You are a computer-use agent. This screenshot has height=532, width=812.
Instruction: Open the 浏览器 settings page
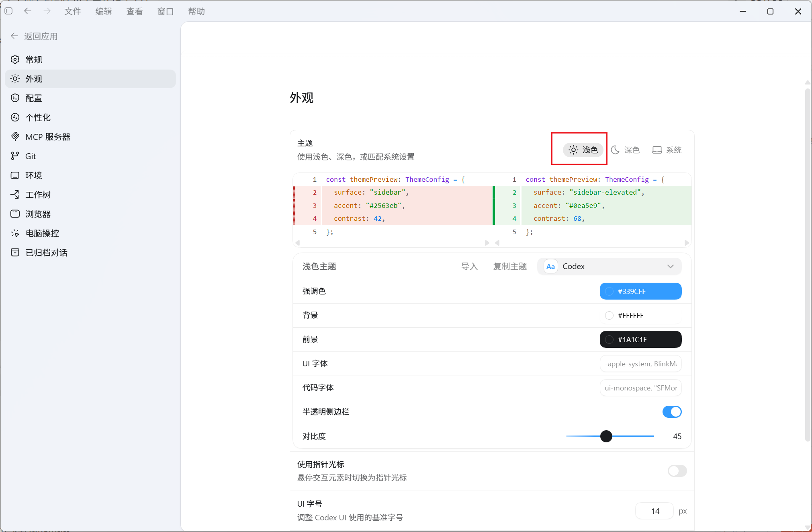coord(90,214)
